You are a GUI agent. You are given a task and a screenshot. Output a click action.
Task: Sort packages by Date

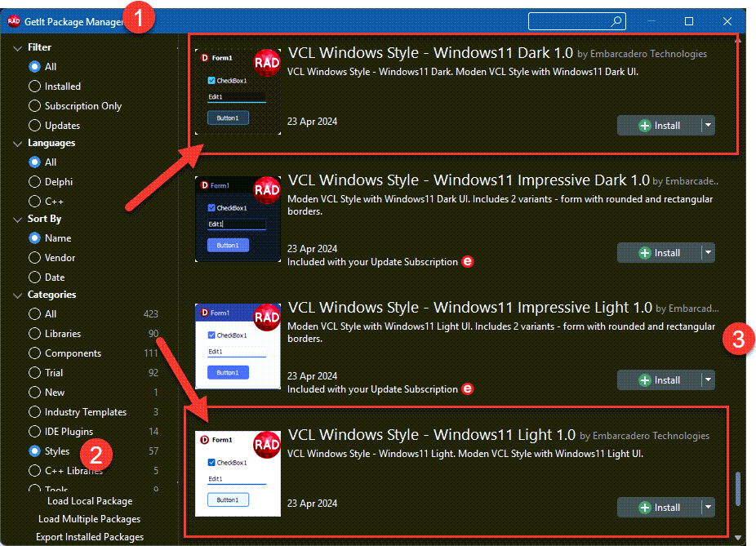(34, 277)
